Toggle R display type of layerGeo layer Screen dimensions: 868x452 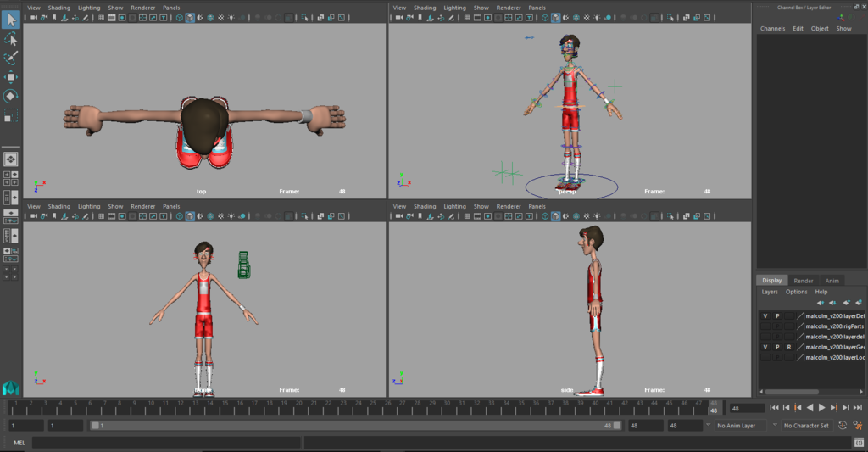(x=789, y=348)
